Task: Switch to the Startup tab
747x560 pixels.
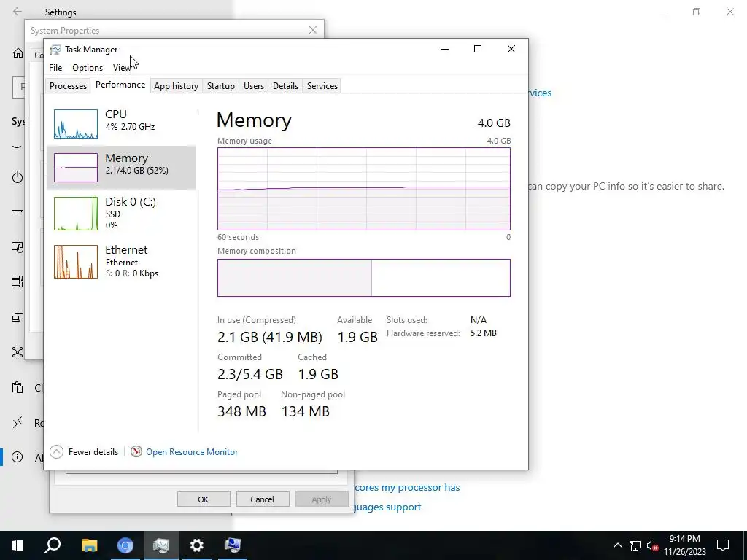Action: tap(220, 86)
